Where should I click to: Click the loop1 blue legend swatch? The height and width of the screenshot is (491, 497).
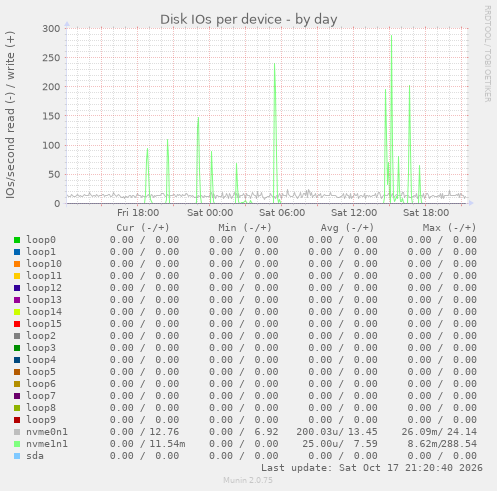pos(17,252)
